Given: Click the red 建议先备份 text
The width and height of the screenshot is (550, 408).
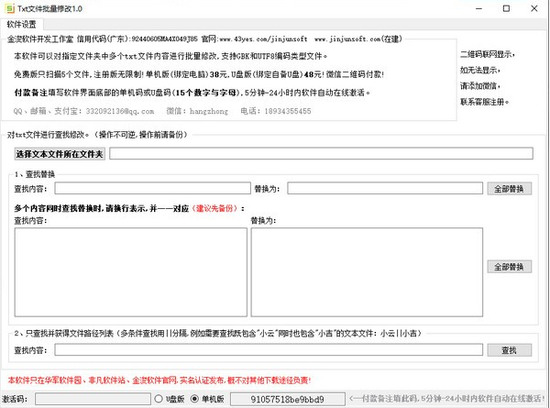Looking at the screenshot, I should [x=214, y=208].
